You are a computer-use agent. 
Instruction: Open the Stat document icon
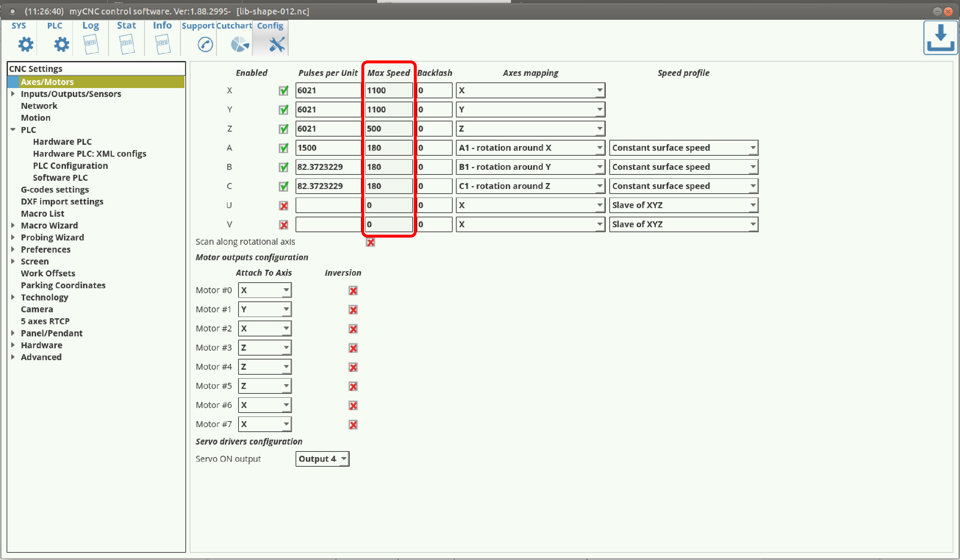tap(126, 44)
